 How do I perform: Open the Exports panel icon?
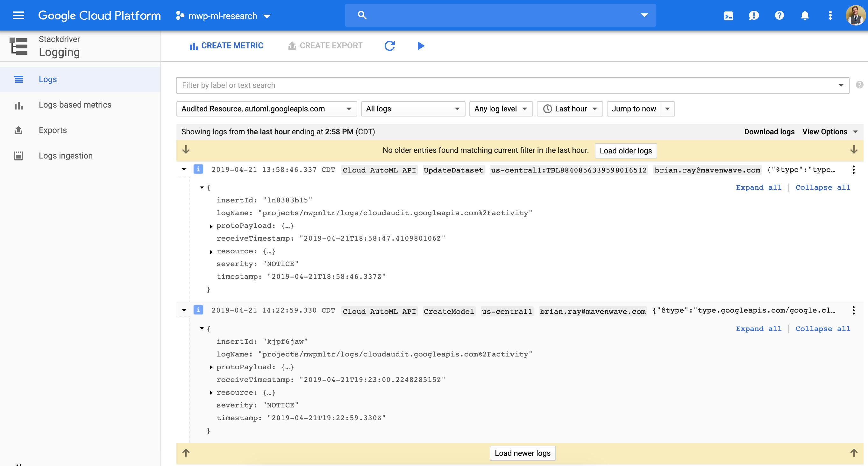pos(18,130)
